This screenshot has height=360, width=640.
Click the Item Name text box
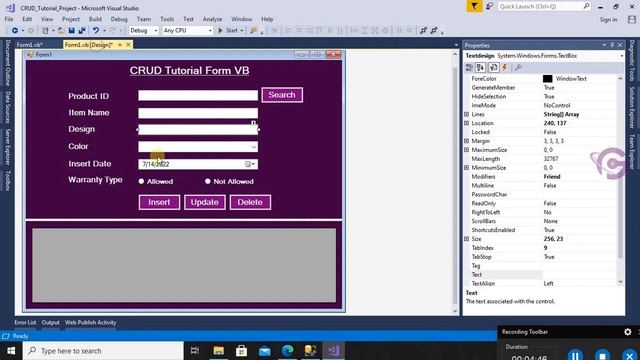point(198,113)
